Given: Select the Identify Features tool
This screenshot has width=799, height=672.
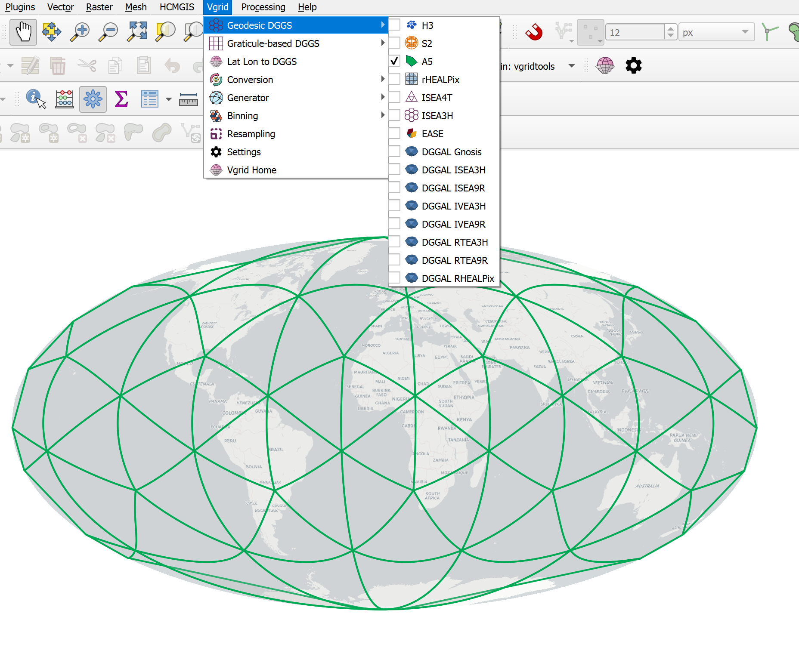Looking at the screenshot, I should click(35, 99).
